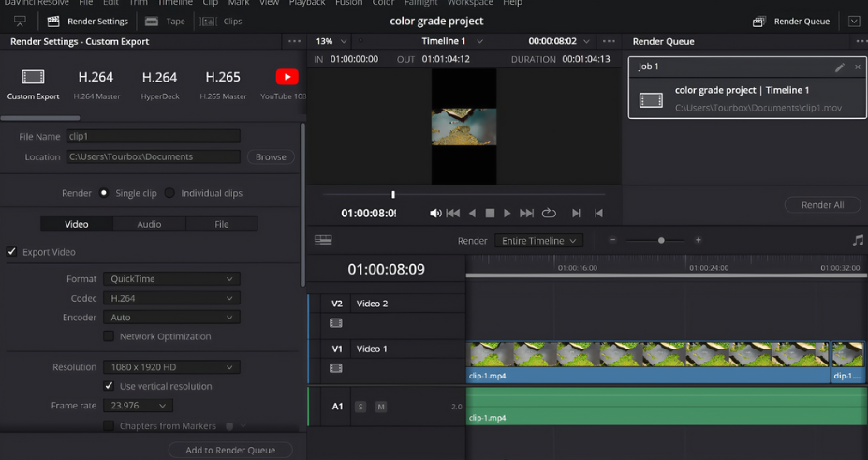This screenshot has width=868, height=460.
Task: Click the File Name input field
Action: [x=154, y=136]
